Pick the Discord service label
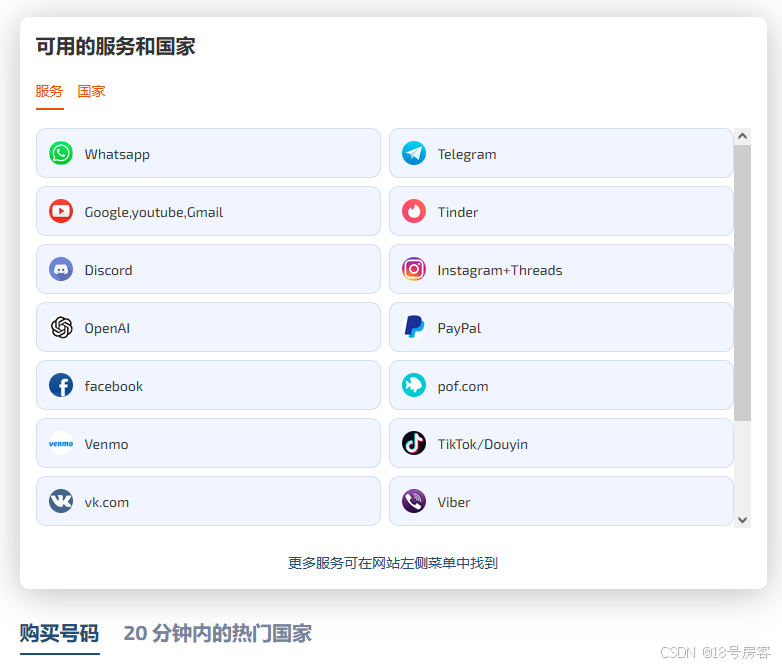Viewport: 782px width, 666px height. [x=108, y=270]
